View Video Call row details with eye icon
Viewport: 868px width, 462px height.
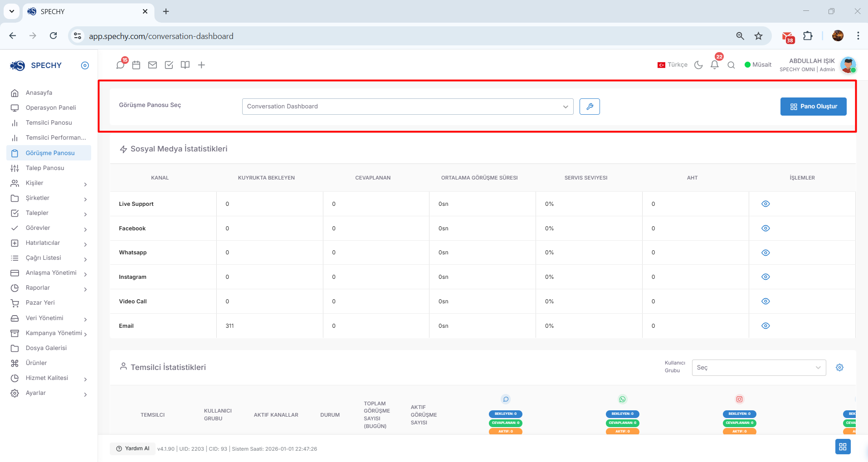(x=766, y=301)
